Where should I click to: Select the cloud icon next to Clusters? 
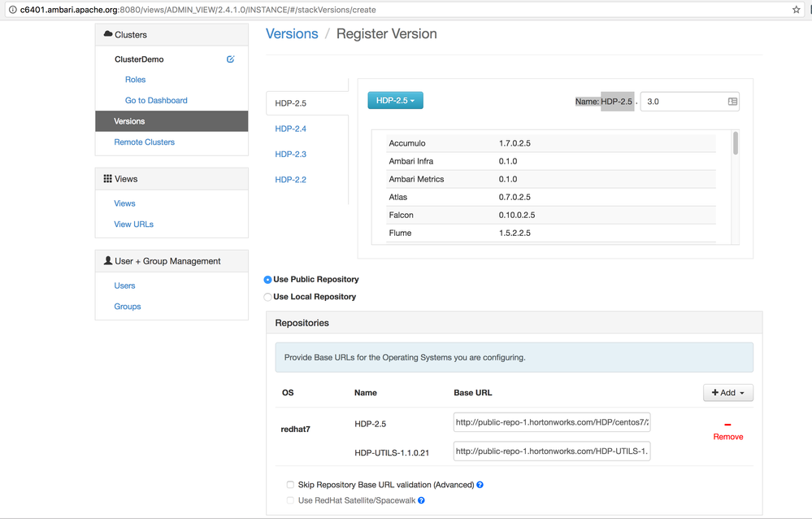(106, 34)
